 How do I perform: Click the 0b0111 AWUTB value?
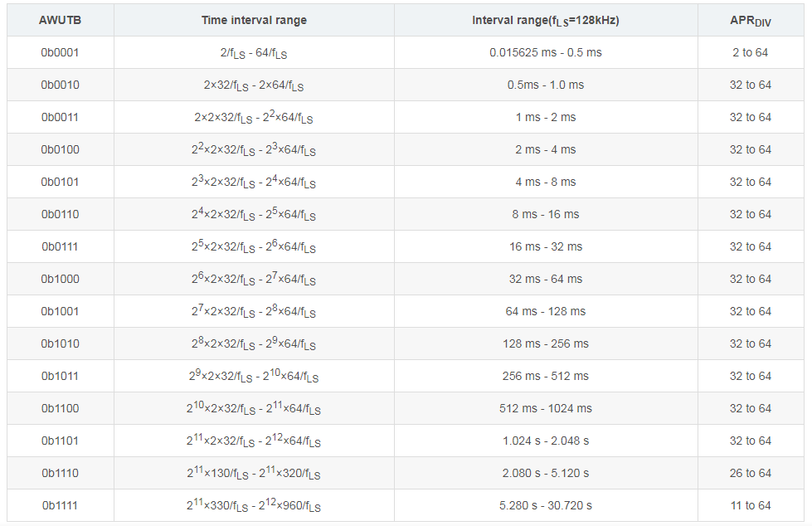pos(60,246)
